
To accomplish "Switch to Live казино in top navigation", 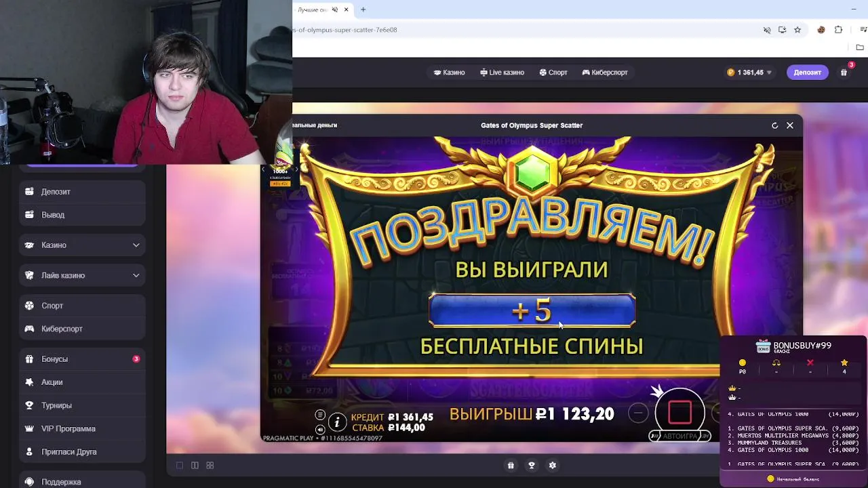I will coord(502,73).
